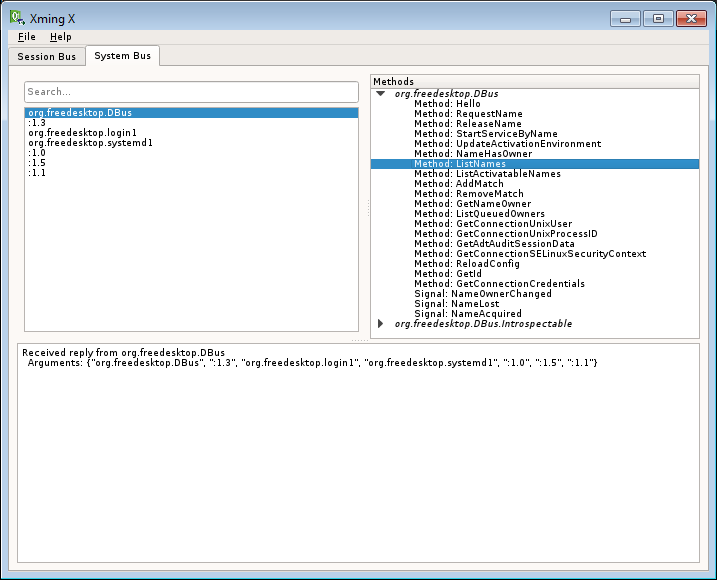Image resolution: width=717 pixels, height=580 pixels.
Task: Select Method: ReleaseName
Action: coord(468,124)
